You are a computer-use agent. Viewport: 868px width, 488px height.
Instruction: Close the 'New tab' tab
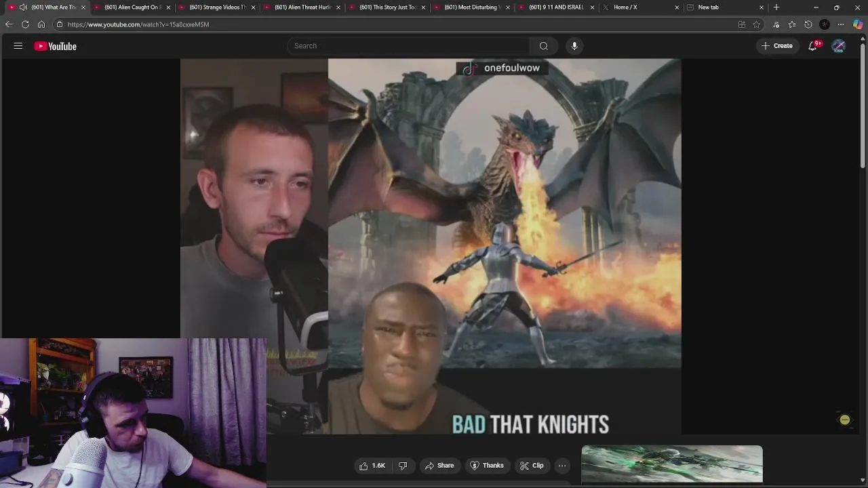coord(762,7)
